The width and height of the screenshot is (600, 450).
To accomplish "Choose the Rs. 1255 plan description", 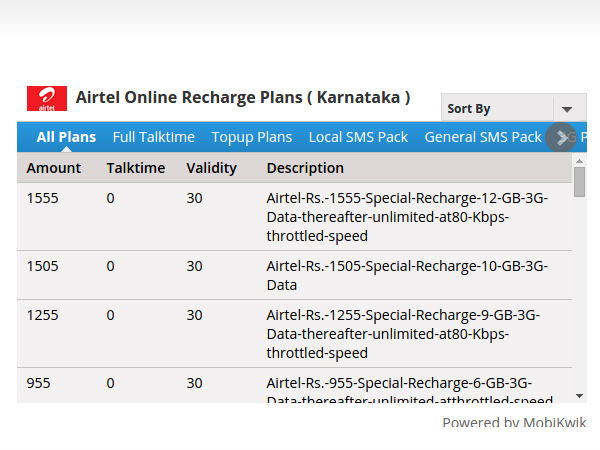I will click(402, 334).
